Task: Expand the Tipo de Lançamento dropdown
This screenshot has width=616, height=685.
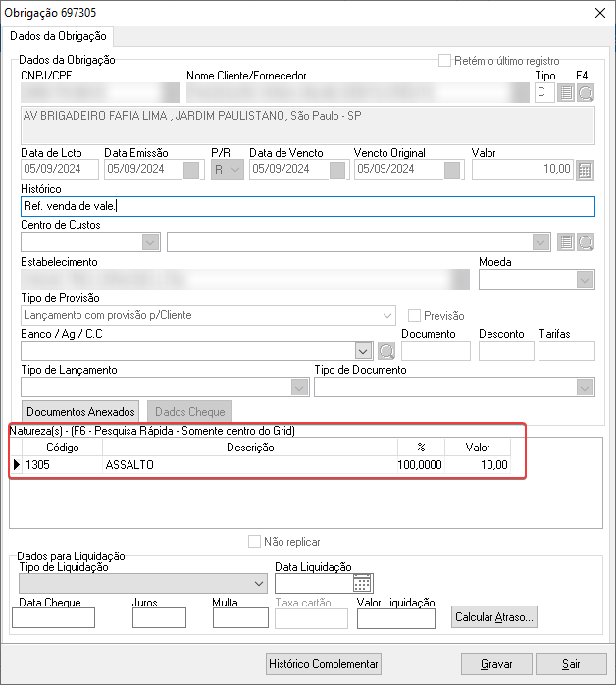Action: point(299,388)
